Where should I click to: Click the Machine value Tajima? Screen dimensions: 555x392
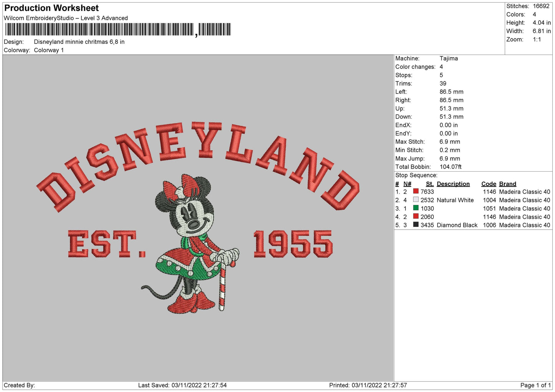(x=449, y=58)
